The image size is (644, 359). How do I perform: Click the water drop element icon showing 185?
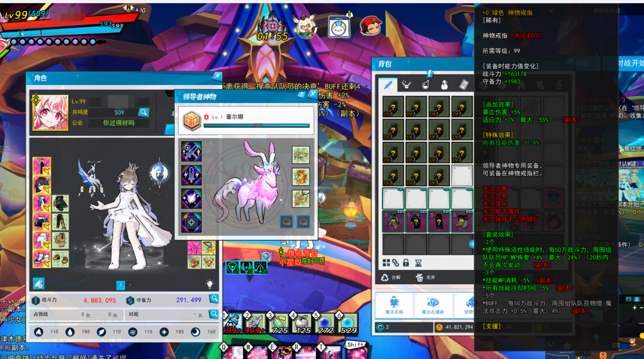(70, 331)
